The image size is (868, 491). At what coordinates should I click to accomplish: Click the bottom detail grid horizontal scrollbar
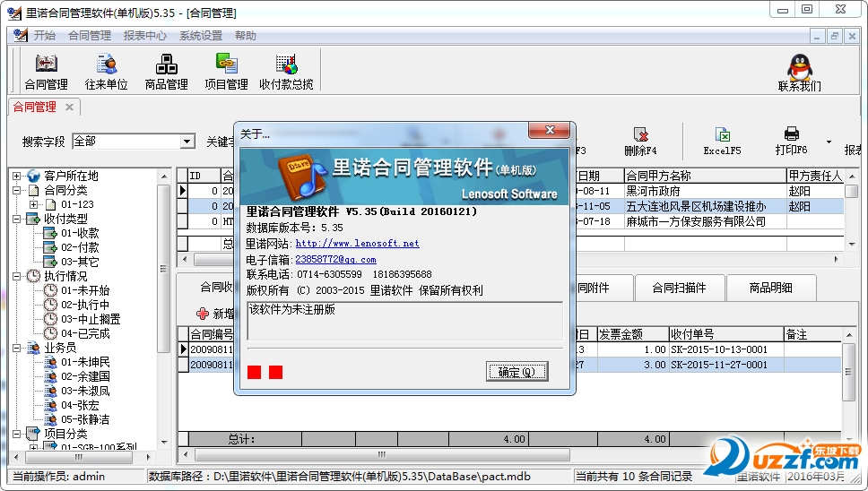point(382,454)
